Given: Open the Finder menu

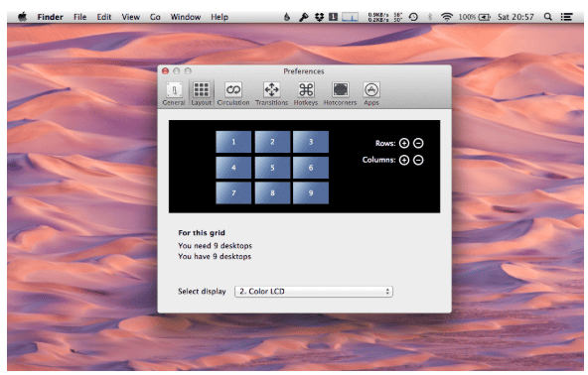Looking at the screenshot, I should point(50,17).
